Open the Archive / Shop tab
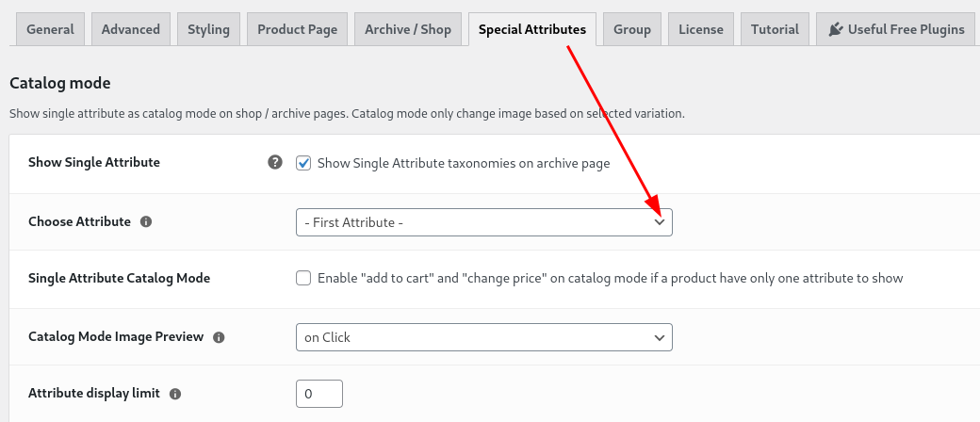 (x=408, y=29)
